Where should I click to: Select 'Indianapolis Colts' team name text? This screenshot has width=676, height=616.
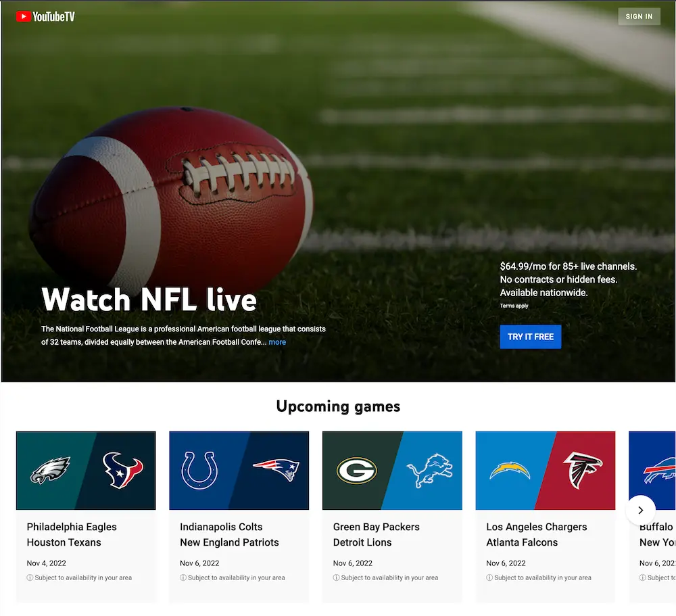pyautogui.click(x=221, y=527)
